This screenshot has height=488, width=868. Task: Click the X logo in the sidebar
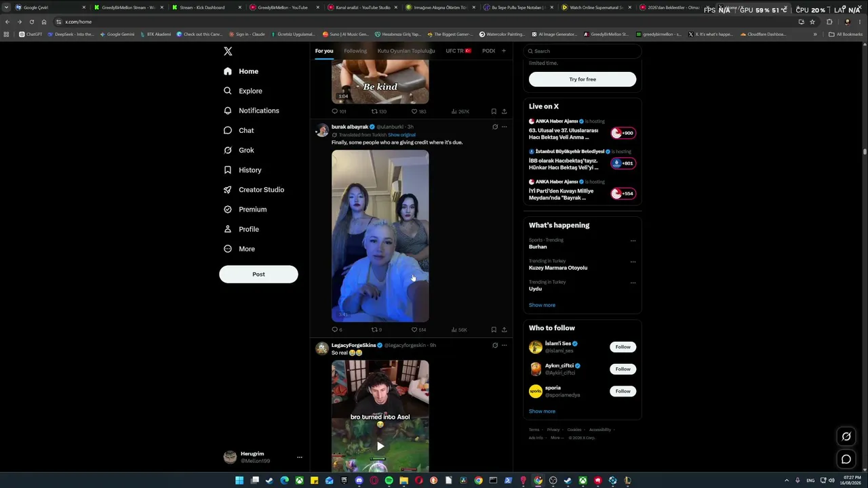click(x=228, y=52)
